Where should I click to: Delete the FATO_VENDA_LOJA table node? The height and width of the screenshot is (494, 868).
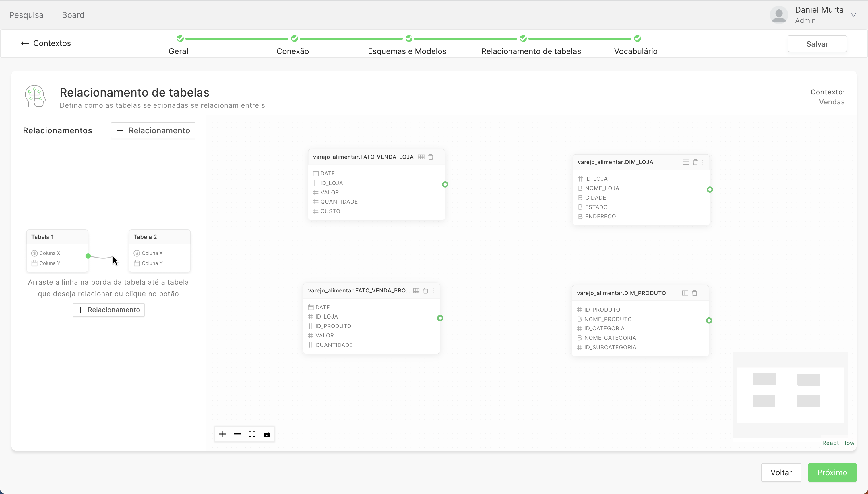(x=431, y=157)
